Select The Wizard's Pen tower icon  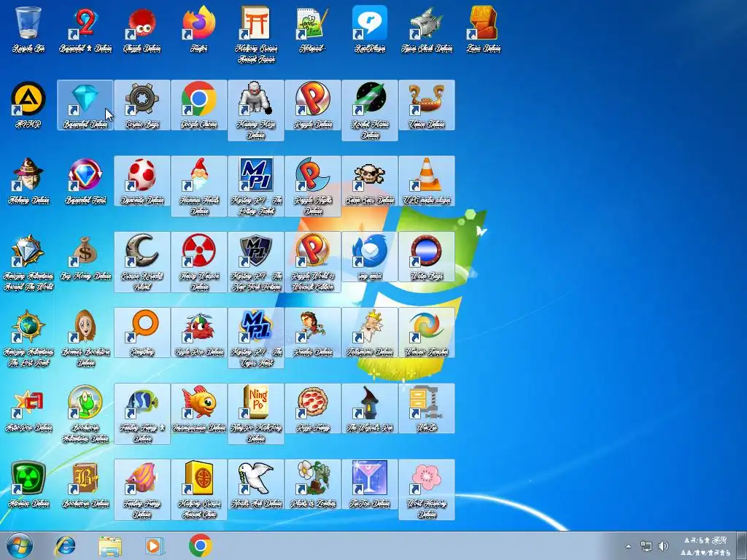370,408
